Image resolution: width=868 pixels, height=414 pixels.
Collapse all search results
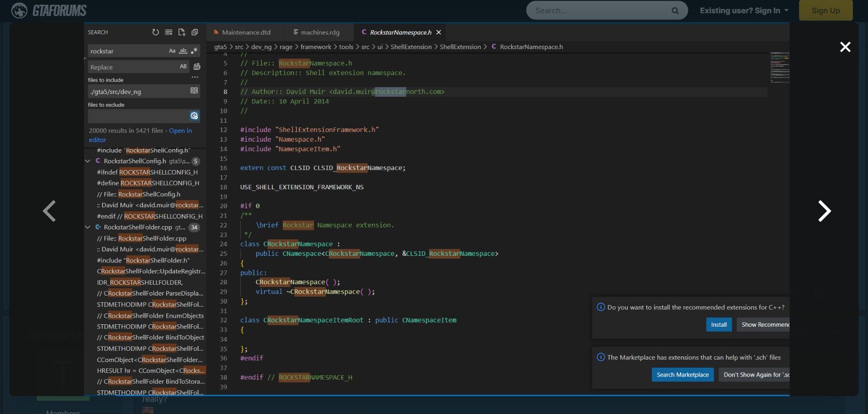tap(194, 32)
